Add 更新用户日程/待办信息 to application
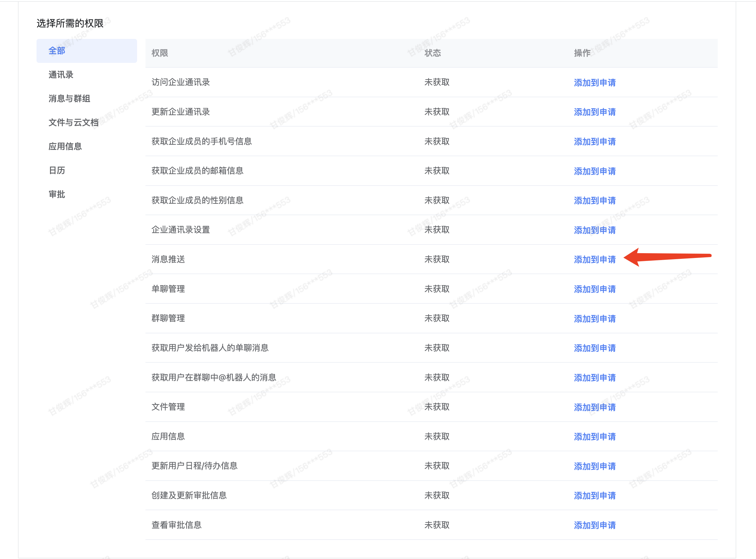The width and height of the screenshot is (756, 559). (595, 466)
